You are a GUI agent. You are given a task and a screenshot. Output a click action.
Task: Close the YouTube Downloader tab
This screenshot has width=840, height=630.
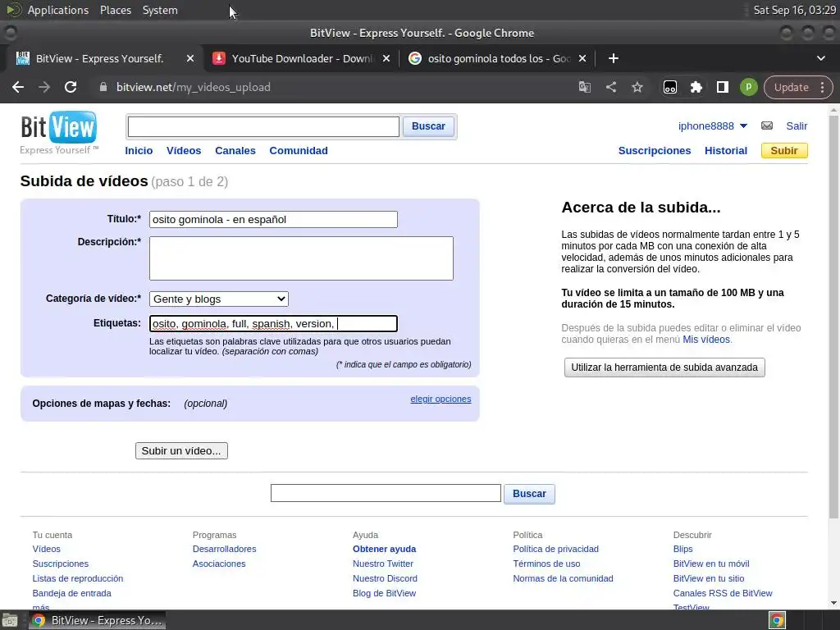[386, 58]
